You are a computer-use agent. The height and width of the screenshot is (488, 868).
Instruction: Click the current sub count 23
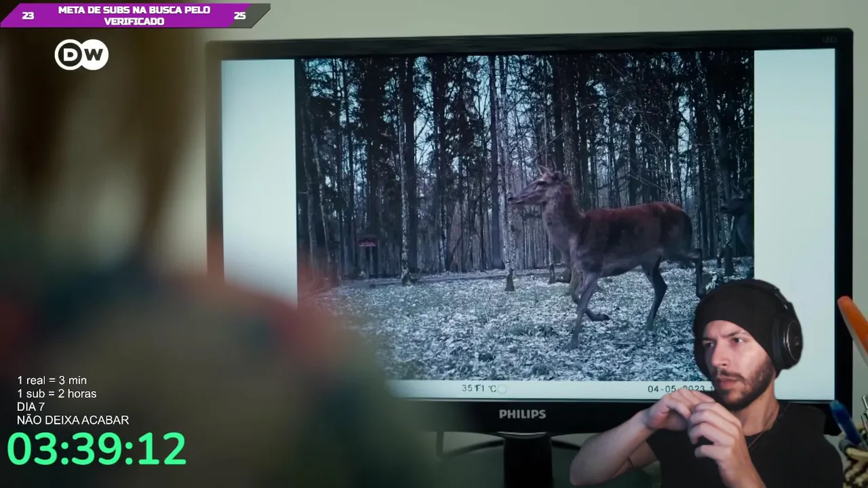tap(28, 16)
